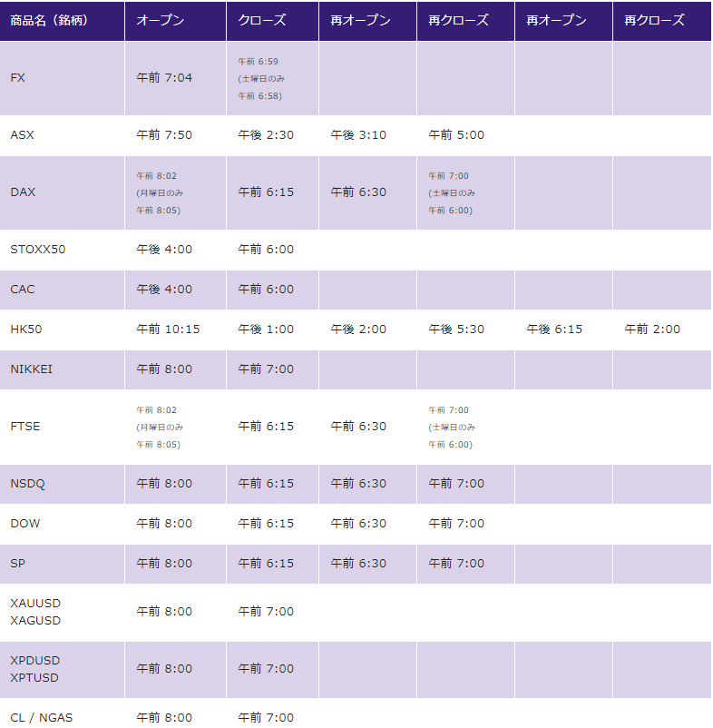Select HK50 final reclose time 午前 2:00
Viewport: 713px width, 728px height.
[x=652, y=330]
